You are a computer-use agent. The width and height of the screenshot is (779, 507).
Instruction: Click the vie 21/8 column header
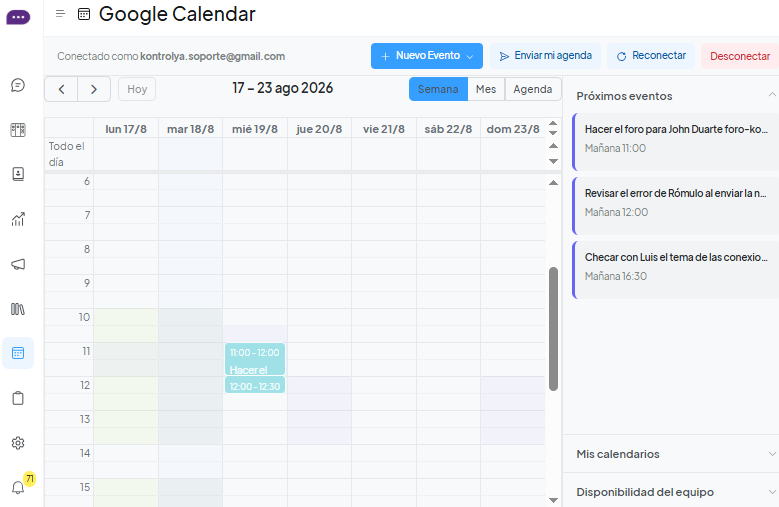(384, 129)
